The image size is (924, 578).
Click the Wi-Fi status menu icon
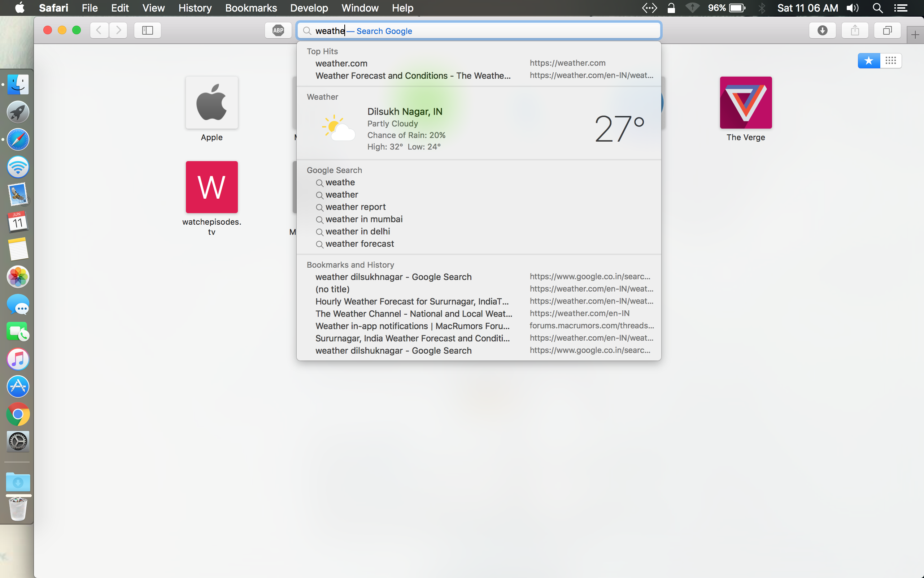coord(692,8)
